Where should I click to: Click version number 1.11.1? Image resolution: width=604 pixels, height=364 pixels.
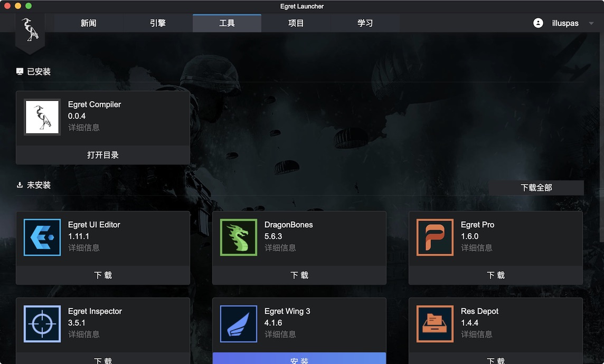79,236
